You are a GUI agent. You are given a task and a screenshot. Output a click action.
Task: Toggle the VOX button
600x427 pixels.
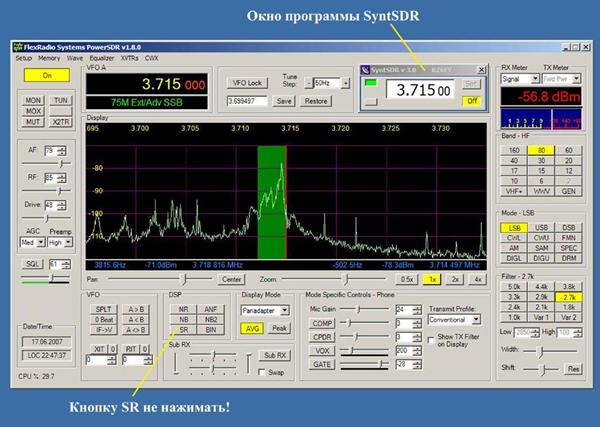coord(322,351)
